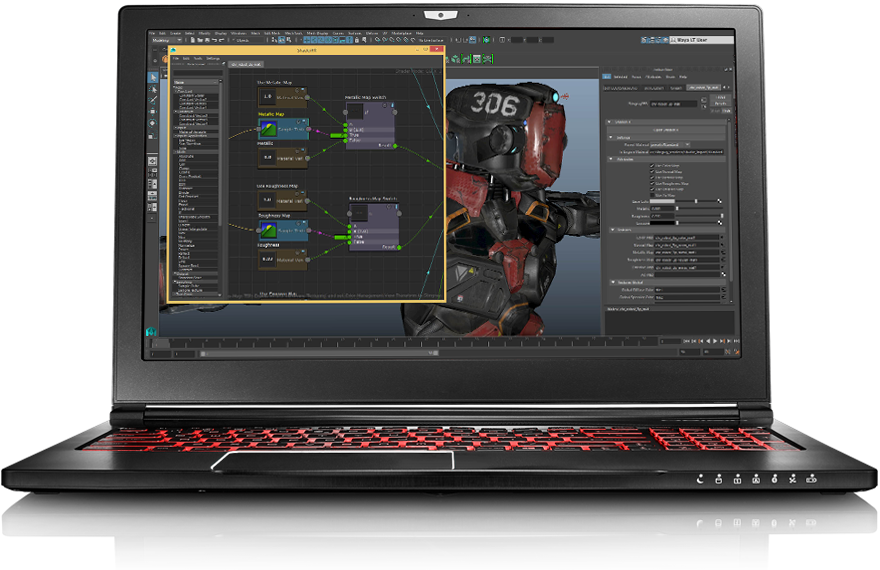This screenshot has width=880, height=570.
Task: Click the Color Map file path field
Action: 686,238
